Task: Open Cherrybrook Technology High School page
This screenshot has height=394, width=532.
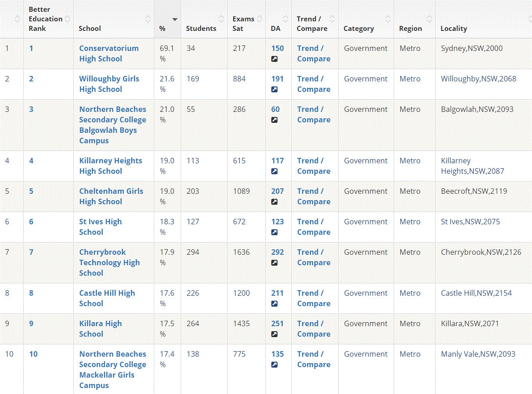Action: (109, 263)
